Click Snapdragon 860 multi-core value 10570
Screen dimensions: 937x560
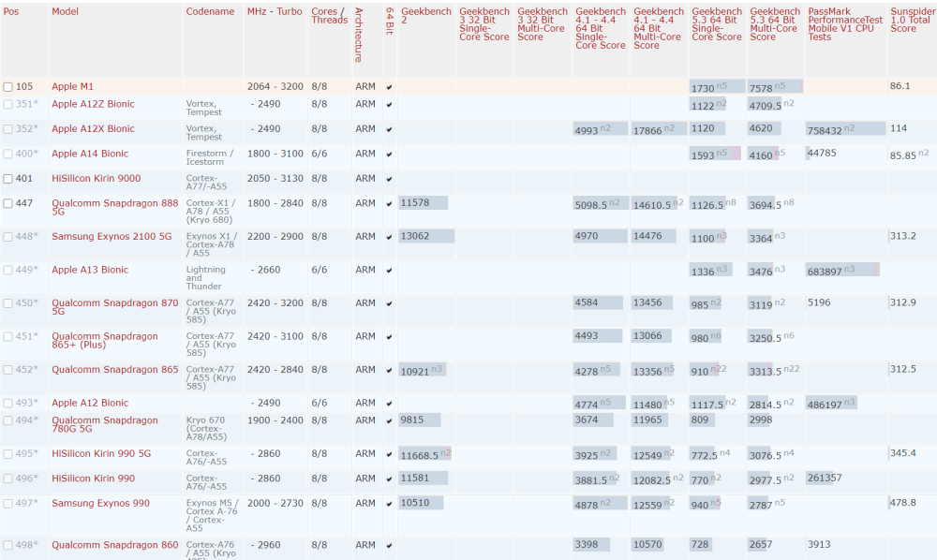click(647, 544)
